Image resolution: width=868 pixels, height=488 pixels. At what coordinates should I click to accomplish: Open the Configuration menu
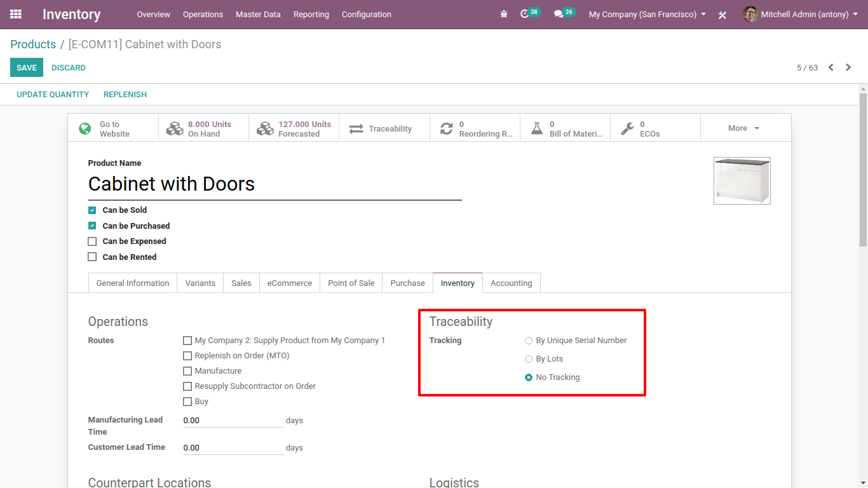[x=367, y=14]
